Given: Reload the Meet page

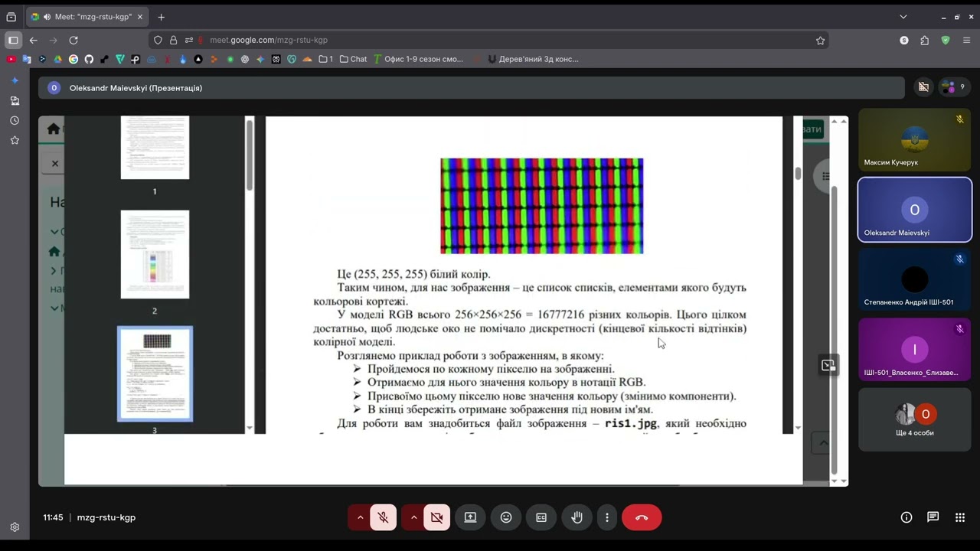Looking at the screenshot, I should [73, 40].
